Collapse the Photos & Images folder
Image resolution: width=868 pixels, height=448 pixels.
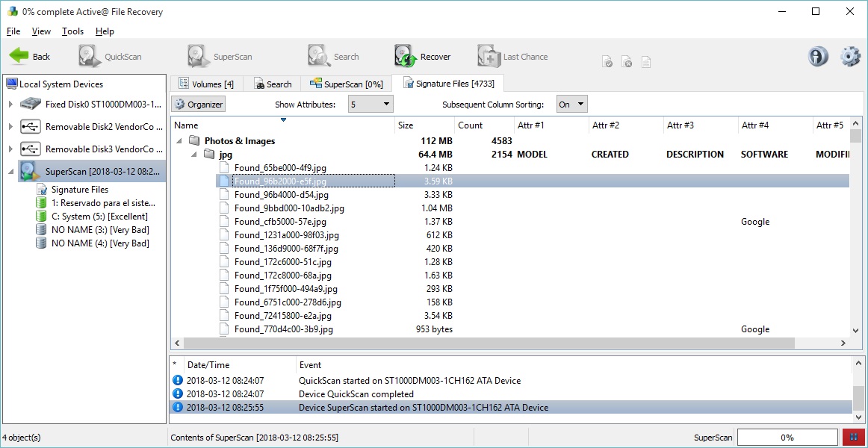179,141
